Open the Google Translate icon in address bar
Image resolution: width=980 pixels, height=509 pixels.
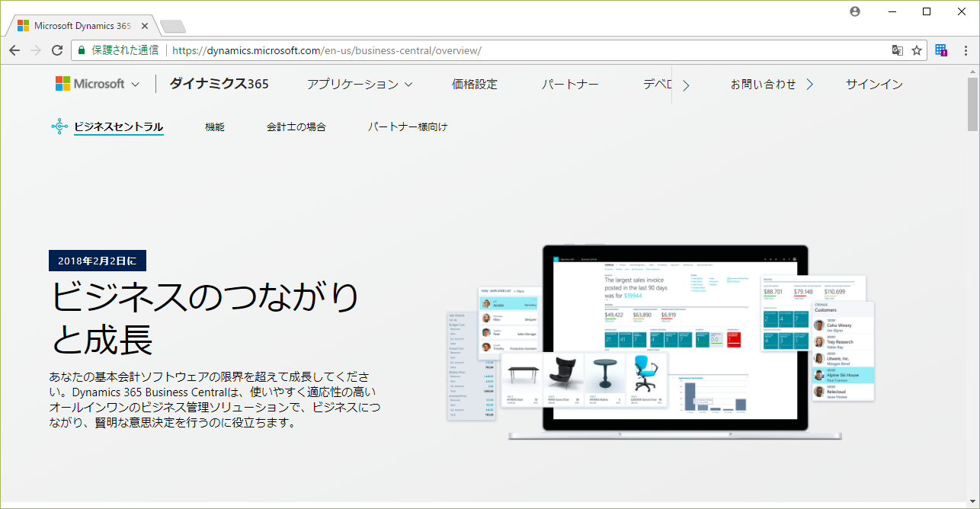(x=898, y=50)
